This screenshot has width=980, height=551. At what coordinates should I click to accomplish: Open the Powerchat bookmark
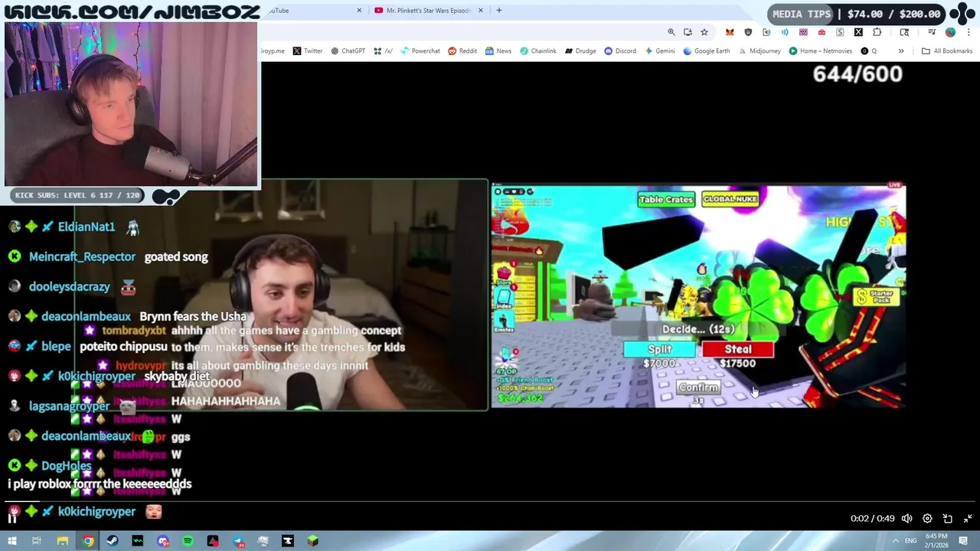[420, 51]
